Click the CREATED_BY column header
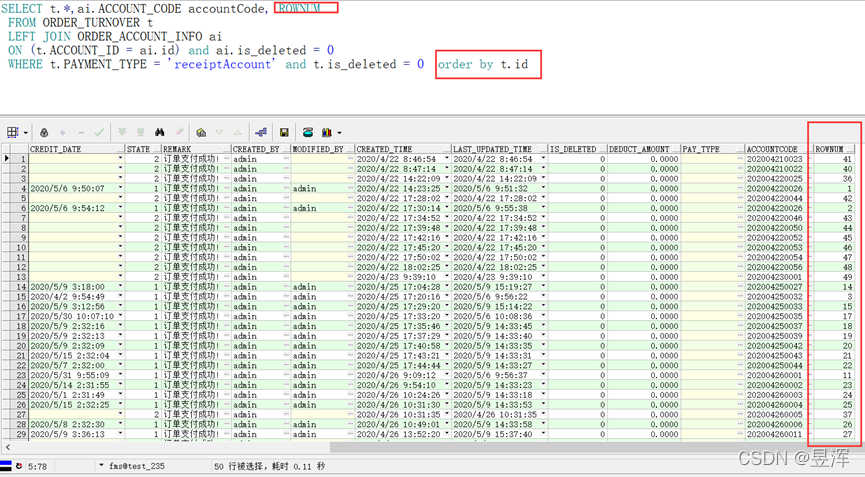Viewport: 865px width, 477px height. 261,149
